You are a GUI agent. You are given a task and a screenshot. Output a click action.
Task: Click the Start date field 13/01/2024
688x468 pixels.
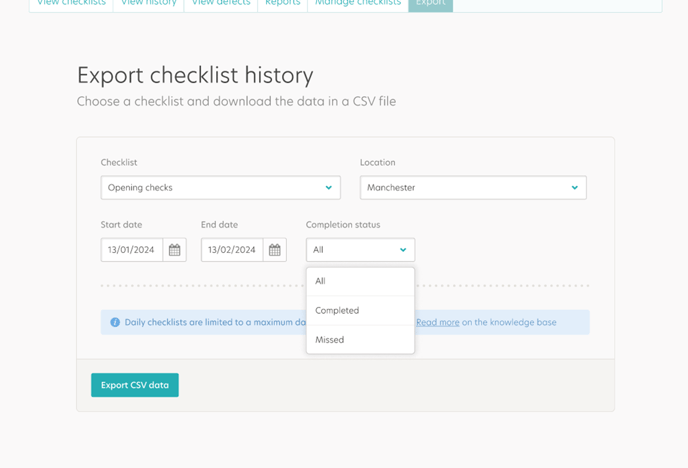(132, 250)
